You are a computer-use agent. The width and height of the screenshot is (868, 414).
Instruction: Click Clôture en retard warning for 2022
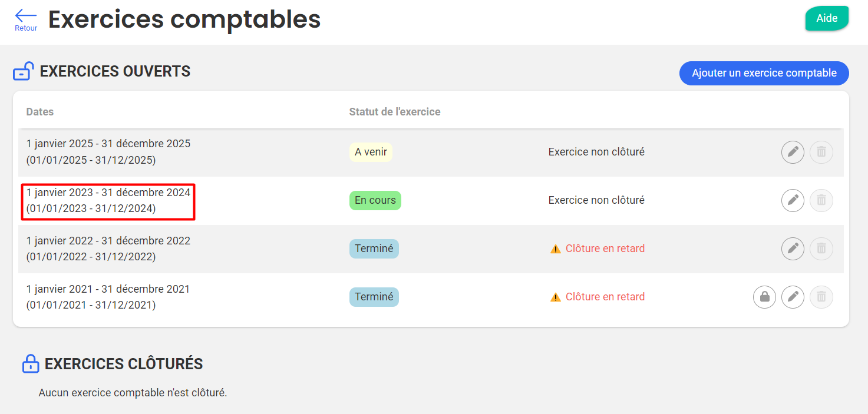tap(605, 249)
